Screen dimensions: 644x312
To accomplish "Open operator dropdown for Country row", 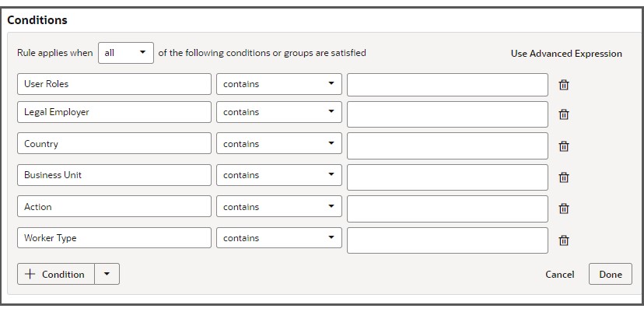I will click(278, 144).
